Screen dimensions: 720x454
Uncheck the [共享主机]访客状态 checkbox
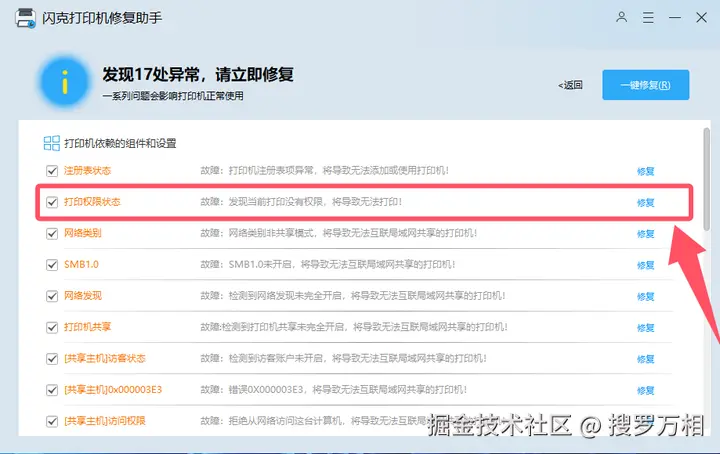click(x=52, y=359)
